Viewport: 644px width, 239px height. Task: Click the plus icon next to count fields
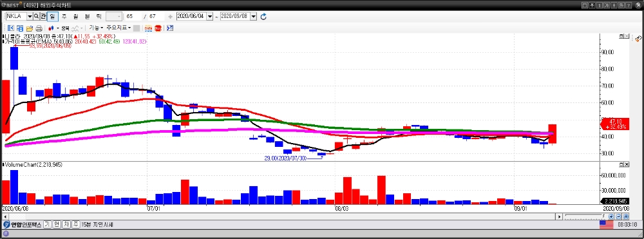[170, 17]
